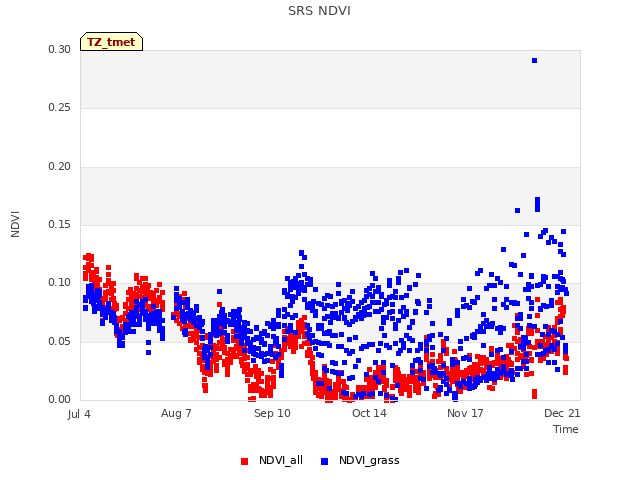
Task: Click the 0.15 y-axis tick label
Action: 60,224
